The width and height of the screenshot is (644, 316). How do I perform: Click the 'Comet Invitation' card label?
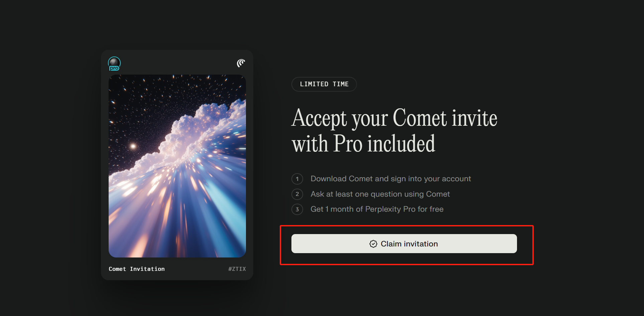(x=136, y=269)
